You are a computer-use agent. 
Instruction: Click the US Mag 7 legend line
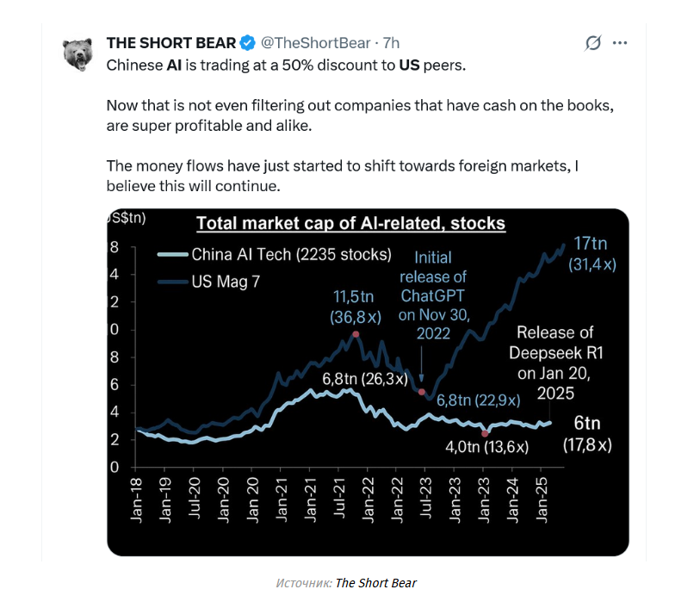coord(171,281)
